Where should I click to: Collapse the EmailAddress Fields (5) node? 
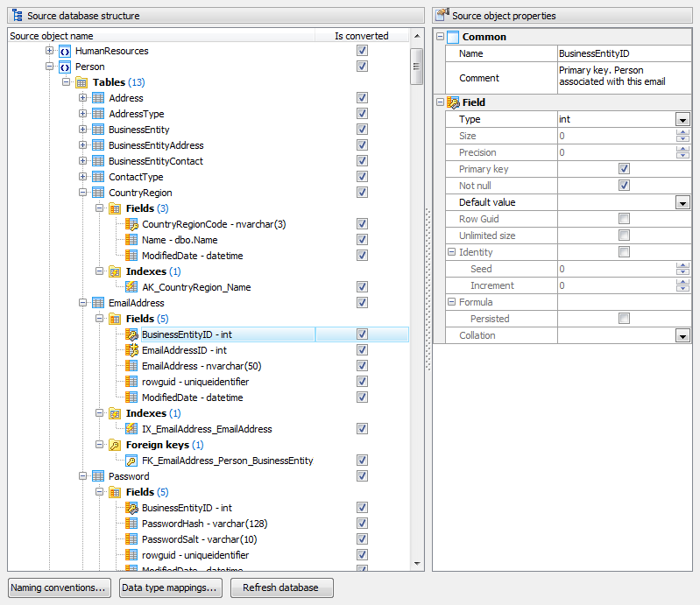[x=99, y=319]
